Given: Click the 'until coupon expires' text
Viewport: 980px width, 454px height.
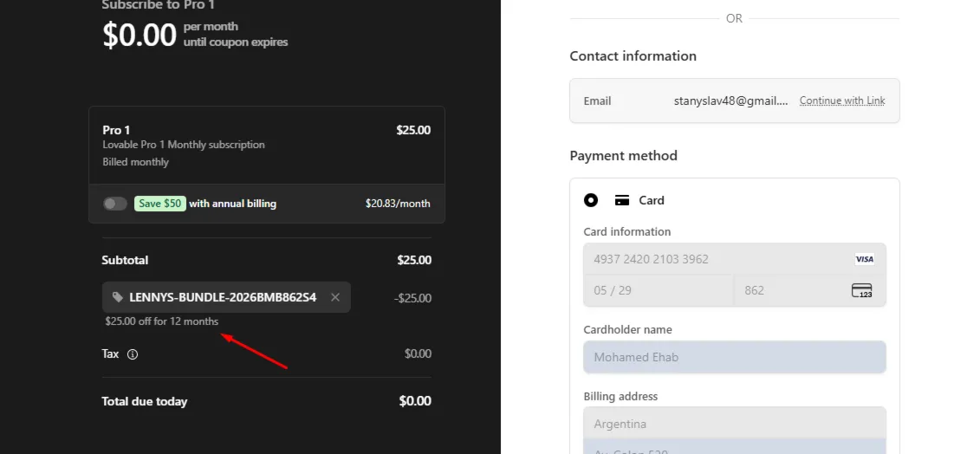Looking at the screenshot, I should pyautogui.click(x=236, y=42).
